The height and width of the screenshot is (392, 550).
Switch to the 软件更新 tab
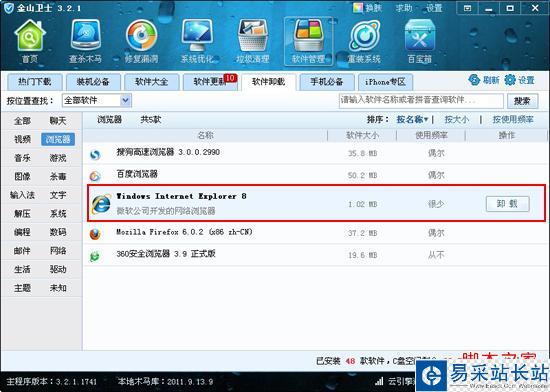(x=210, y=82)
